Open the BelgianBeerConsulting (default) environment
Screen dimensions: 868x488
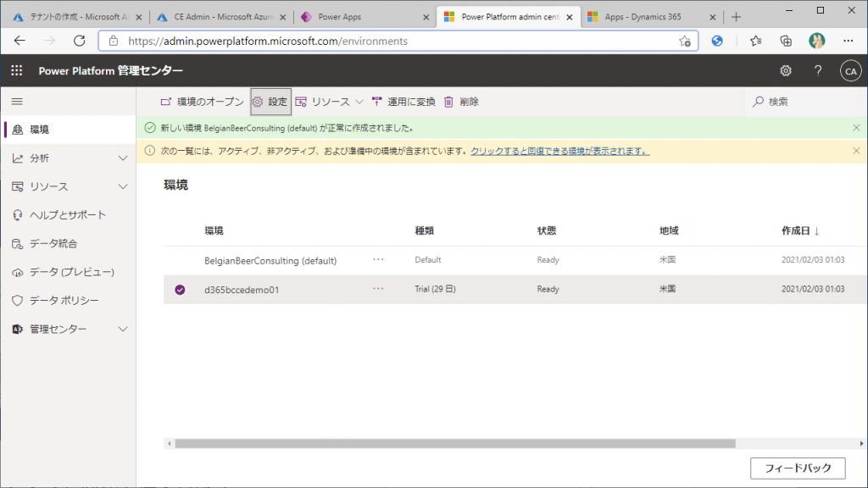tap(270, 261)
